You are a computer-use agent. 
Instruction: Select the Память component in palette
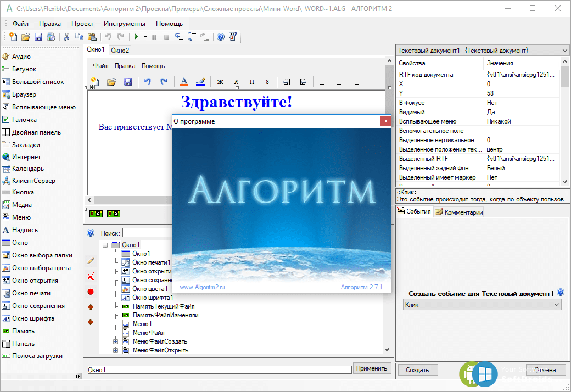[x=19, y=331]
